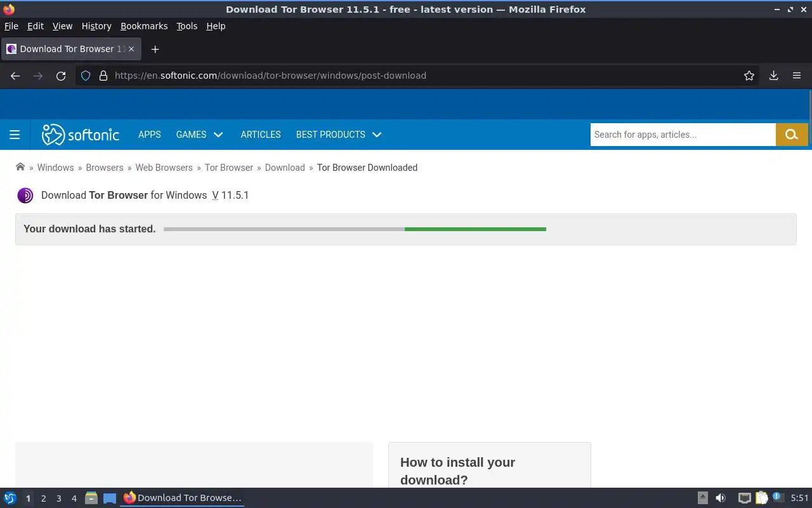Screen dimensions: 812x508
Task: Click the Firefox taskbar window button
Action: pyautogui.click(x=183, y=498)
